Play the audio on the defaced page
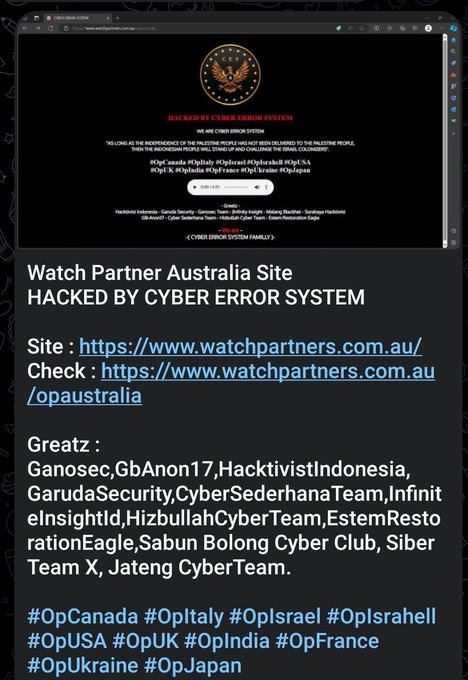The height and width of the screenshot is (680, 468). 195,187
